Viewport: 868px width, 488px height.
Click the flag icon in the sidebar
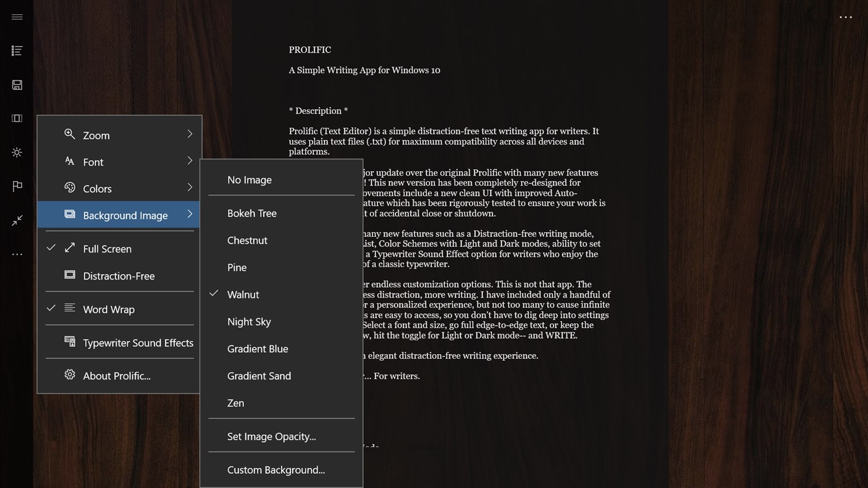[17, 186]
